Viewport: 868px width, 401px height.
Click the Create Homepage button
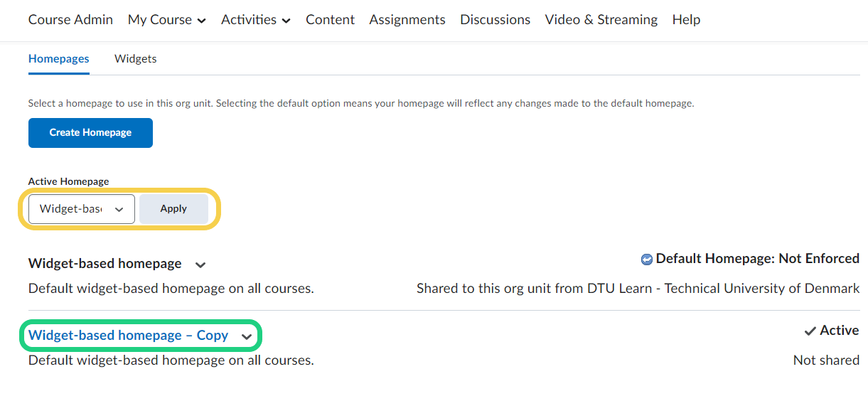click(x=90, y=133)
